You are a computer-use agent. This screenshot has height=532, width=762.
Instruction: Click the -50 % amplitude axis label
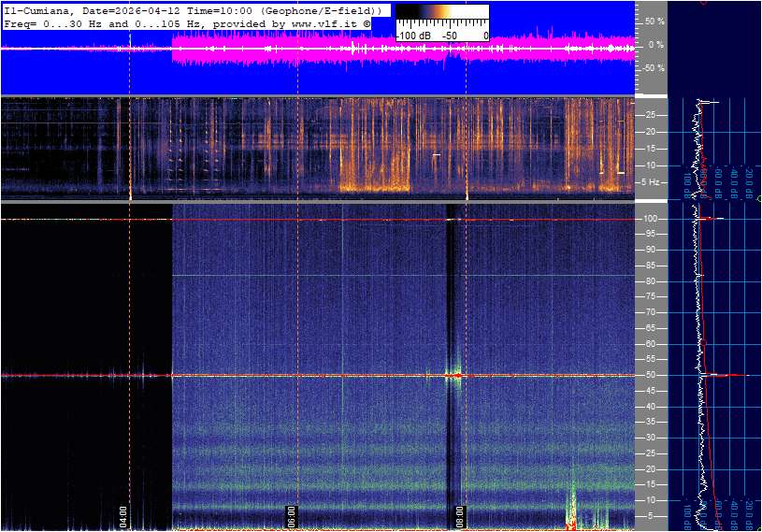click(x=653, y=67)
